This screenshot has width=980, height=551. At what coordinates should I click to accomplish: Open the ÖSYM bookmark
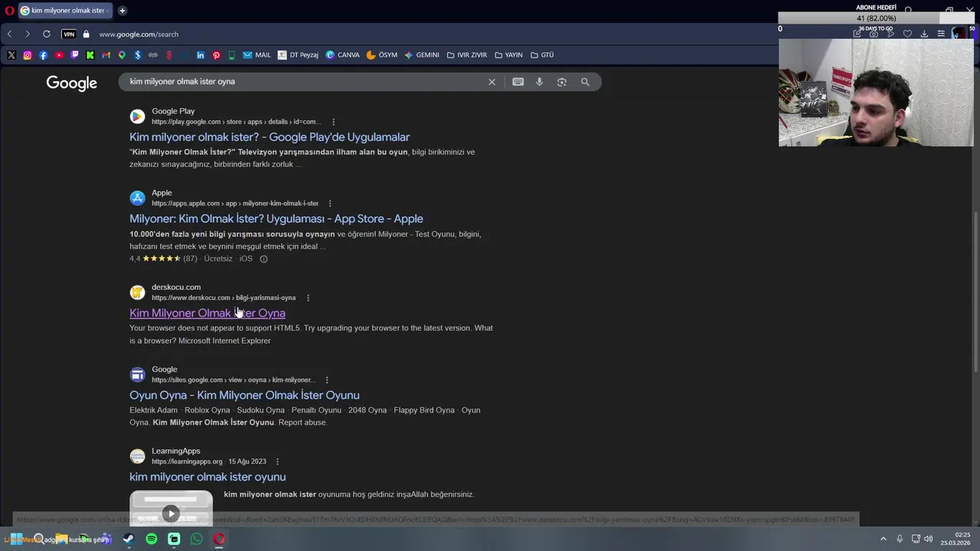382,55
